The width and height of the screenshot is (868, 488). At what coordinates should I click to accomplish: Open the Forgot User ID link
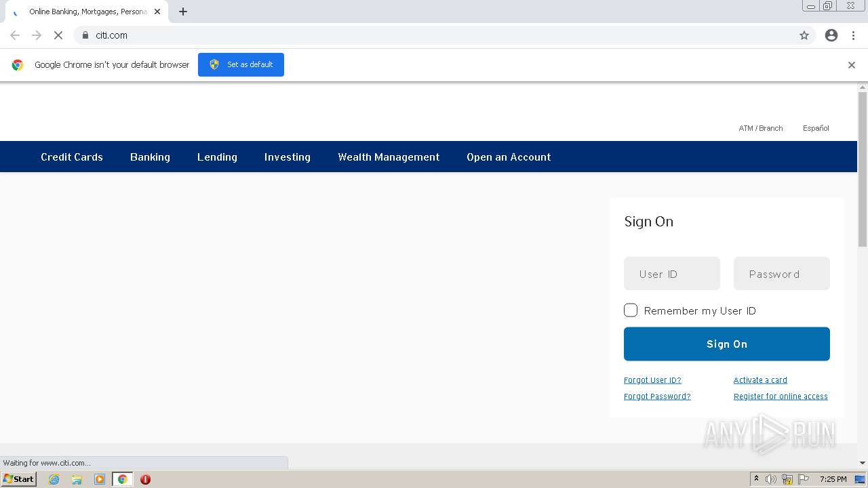(652, 380)
